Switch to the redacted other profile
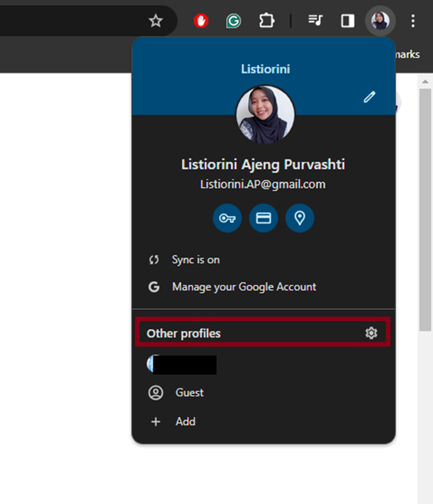 pyautogui.click(x=183, y=365)
